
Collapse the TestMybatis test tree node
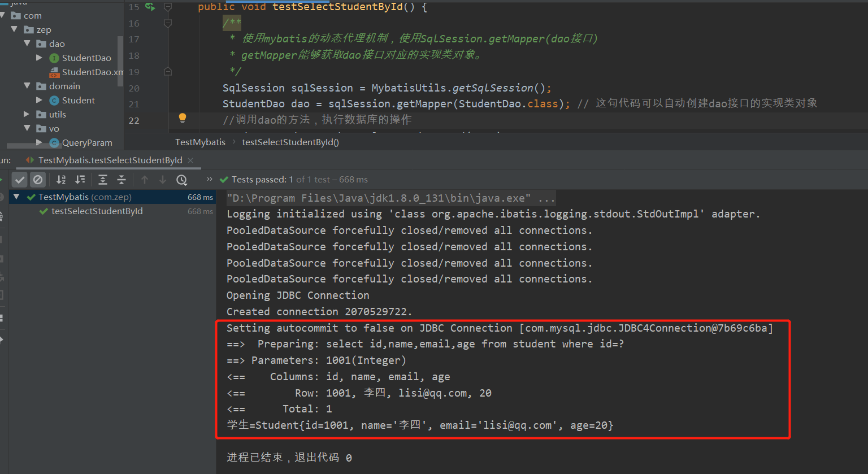[x=16, y=197]
